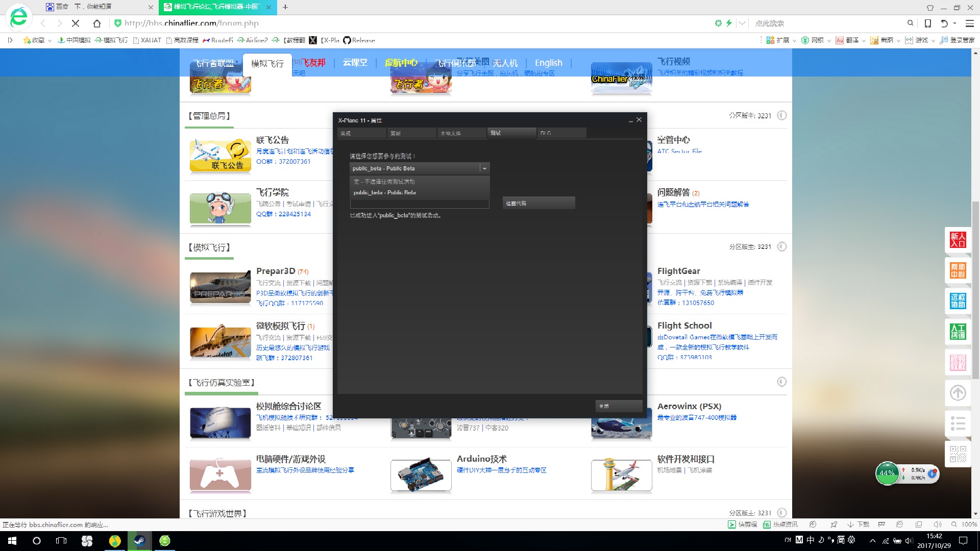Click the undo/restore closed tab icon
This screenshot has height=551, width=980.
tap(944, 23)
